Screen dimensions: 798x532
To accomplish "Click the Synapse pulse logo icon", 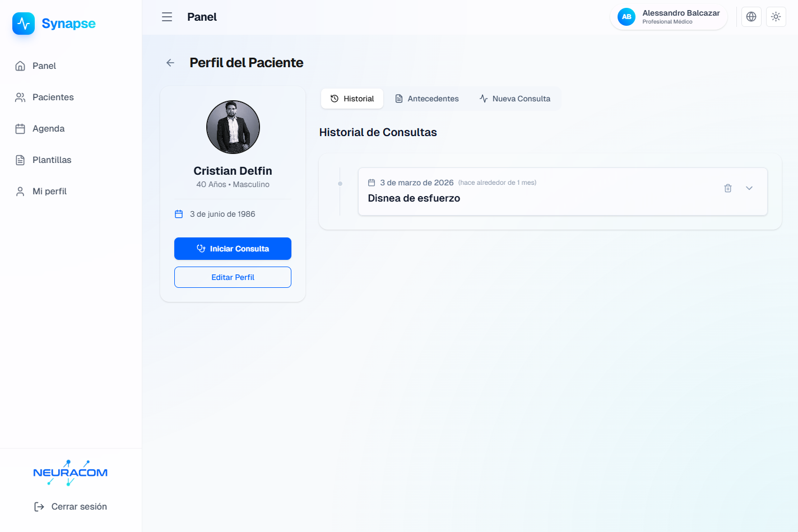I will [24, 24].
